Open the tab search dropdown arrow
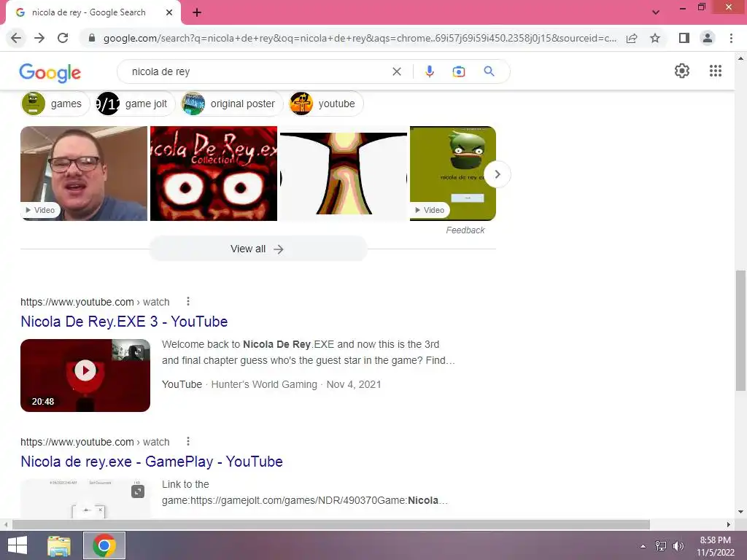This screenshot has width=747, height=560. coord(656,13)
